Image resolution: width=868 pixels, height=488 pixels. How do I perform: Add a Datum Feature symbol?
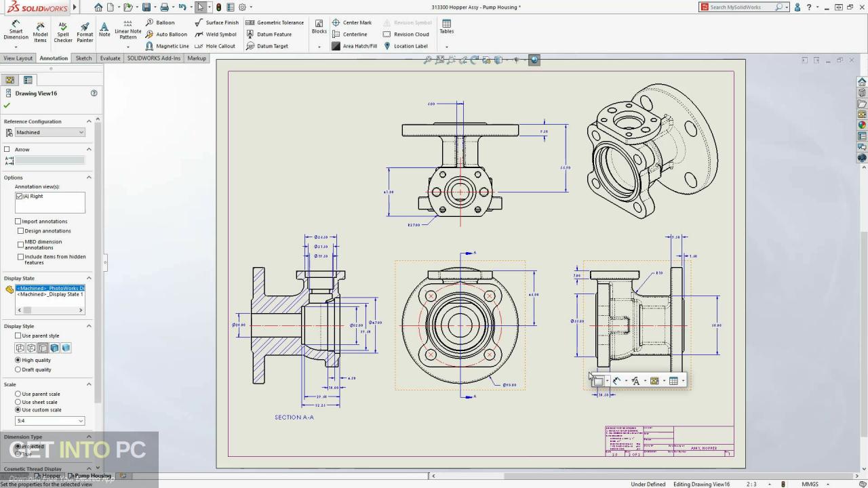pyautogui.click(x=269, y=34)
